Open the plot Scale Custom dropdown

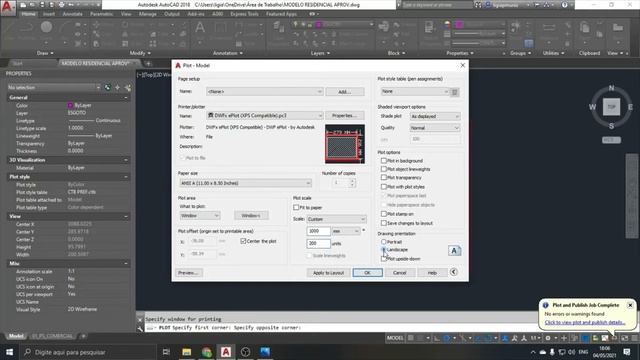(336, 219)
